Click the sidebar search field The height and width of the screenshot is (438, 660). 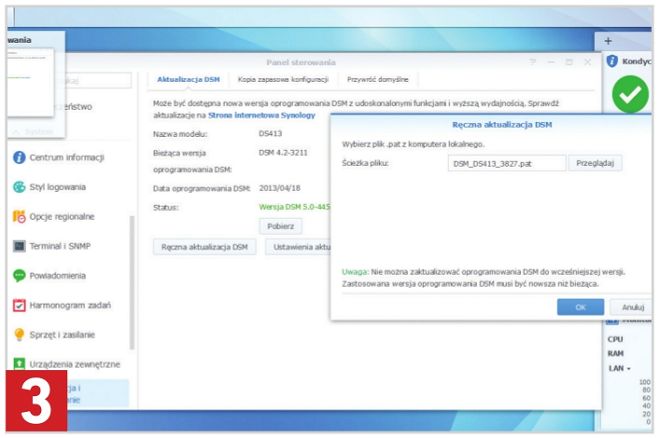click(x=98, y=80)
